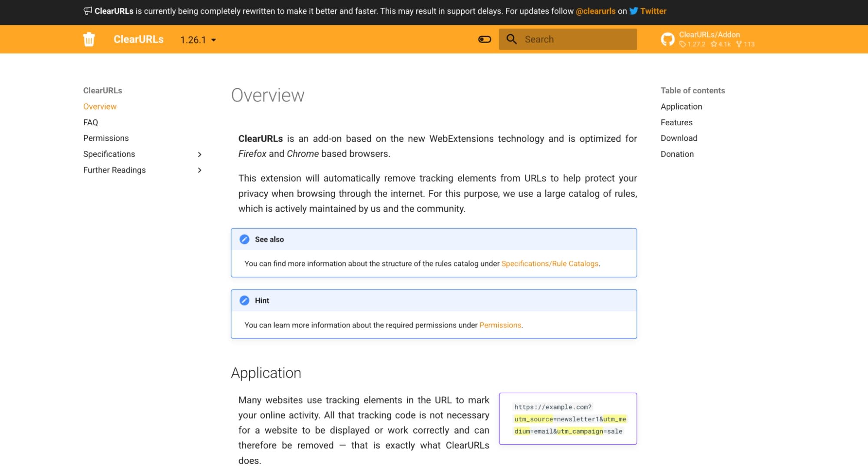
Task: Open the Twitter bird icon
Action: coord(633,11)
